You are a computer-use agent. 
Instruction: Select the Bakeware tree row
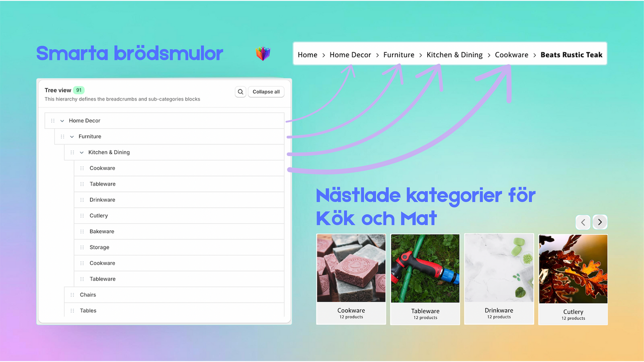pos(179,231)
